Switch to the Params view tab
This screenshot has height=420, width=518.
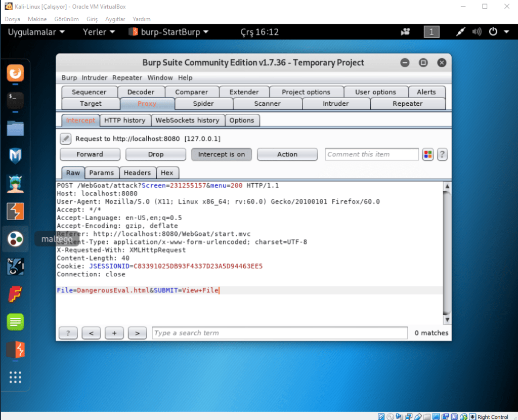click(x=102, y=173)
